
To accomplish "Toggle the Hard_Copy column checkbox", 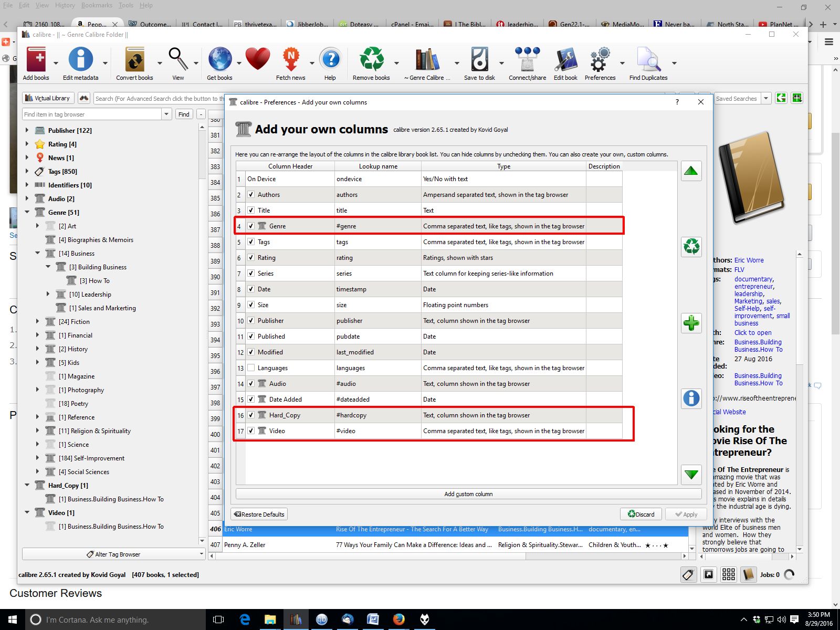I will click(251, 415).
